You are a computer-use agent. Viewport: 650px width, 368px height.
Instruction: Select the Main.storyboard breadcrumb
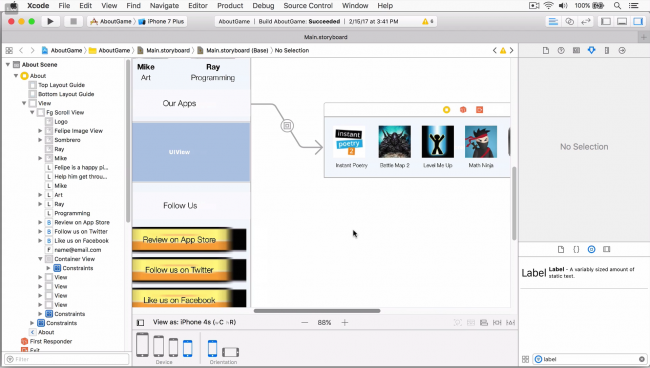tap(164, 51)
